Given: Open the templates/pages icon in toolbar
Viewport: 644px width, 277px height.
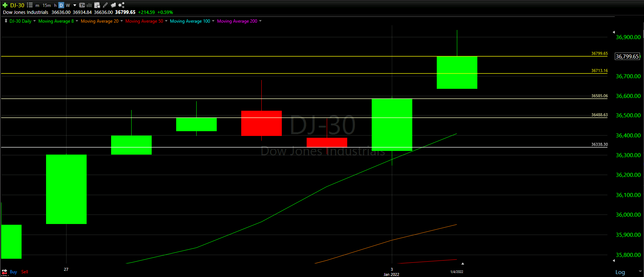Looking at the screenshot, I should [113, 5].
